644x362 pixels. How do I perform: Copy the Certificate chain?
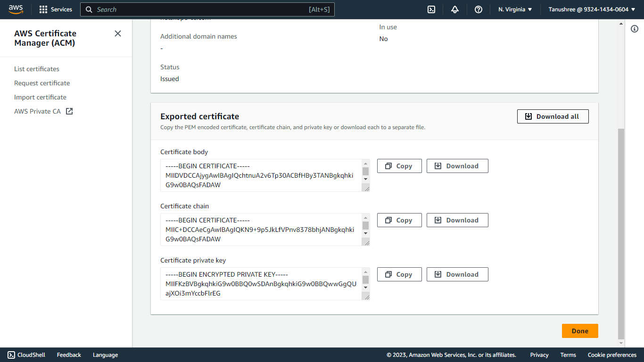(399, 220)
